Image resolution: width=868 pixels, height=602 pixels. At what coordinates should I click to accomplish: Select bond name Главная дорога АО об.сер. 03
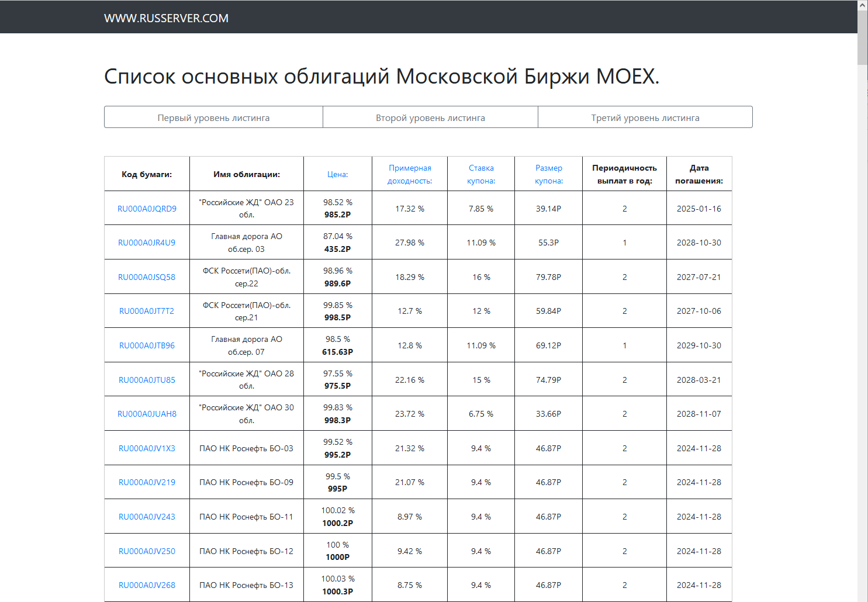pos(247,243)
